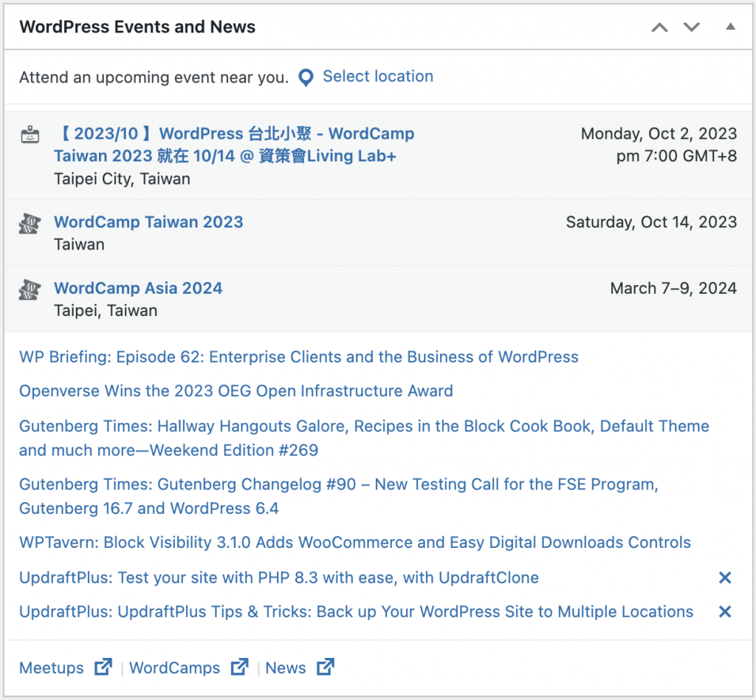The width and height of the screenshot is (756, 700).
Task: Open UpdraftPlus Tips & Tricks backup article
Action: point(356,611)
